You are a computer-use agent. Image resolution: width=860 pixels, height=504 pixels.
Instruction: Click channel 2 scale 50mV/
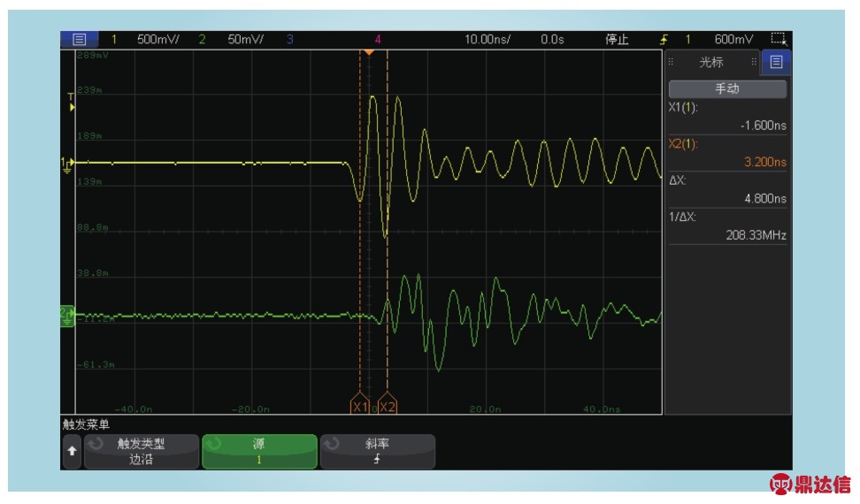(245, 40)
